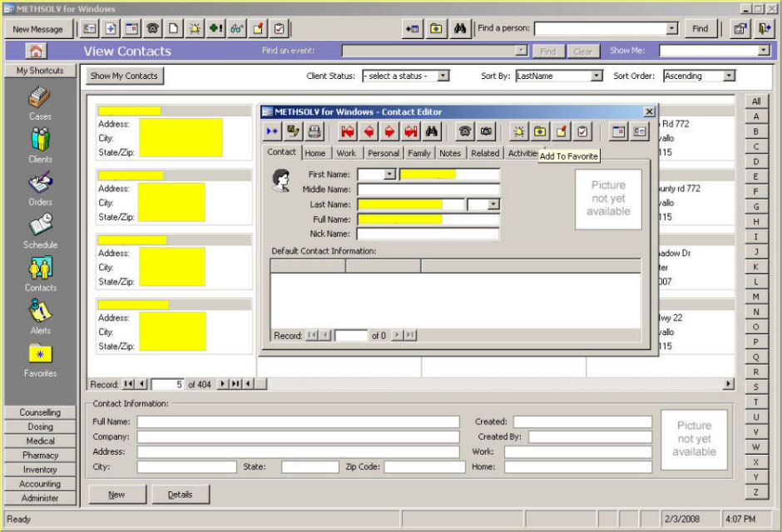Click the clipboard checkmark icon in Contact Editor
This screenshot has height=532, width=782.
582,131
